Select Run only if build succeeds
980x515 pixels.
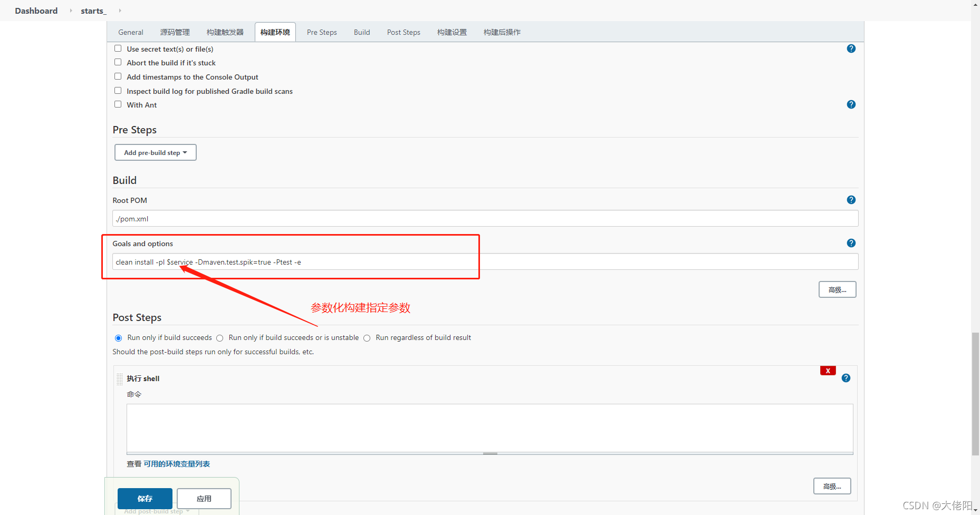118,338
